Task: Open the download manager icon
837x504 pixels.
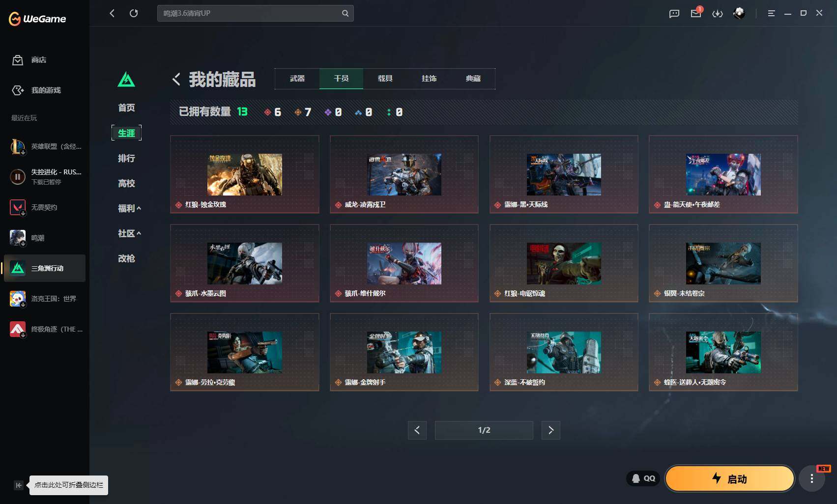Action: 718,13
